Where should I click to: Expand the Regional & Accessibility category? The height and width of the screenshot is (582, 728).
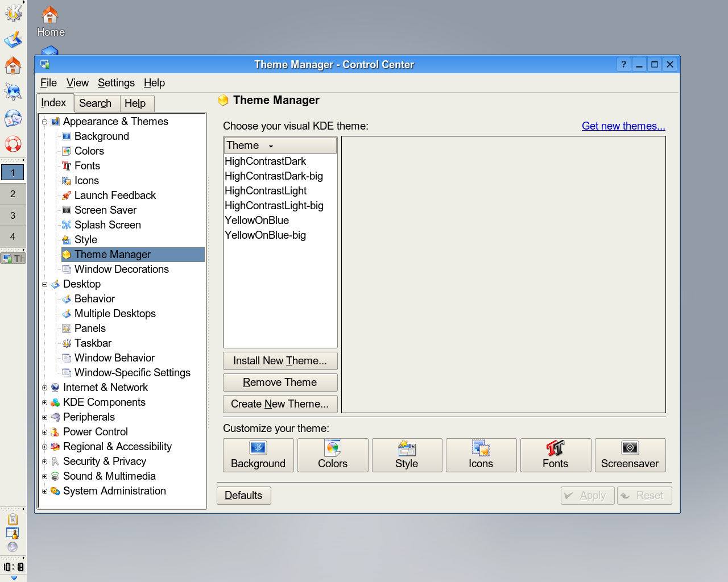coord(44,447)
